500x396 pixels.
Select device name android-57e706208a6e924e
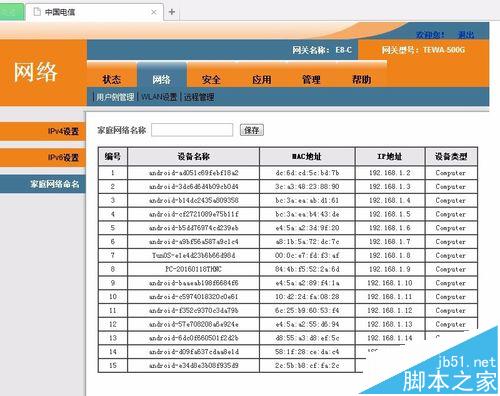click(x=194, y=324)
